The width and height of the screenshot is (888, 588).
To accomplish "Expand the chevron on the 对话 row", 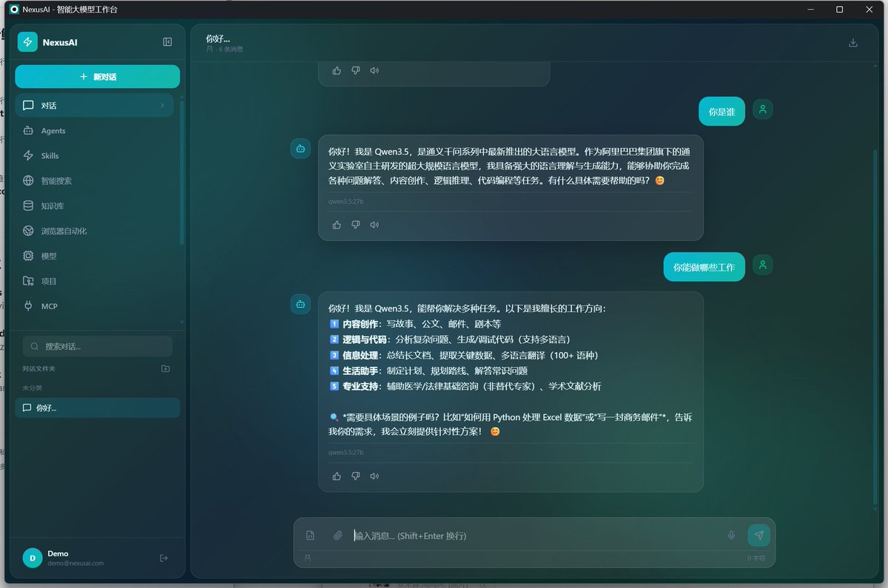I will click(x=162, y=106).
